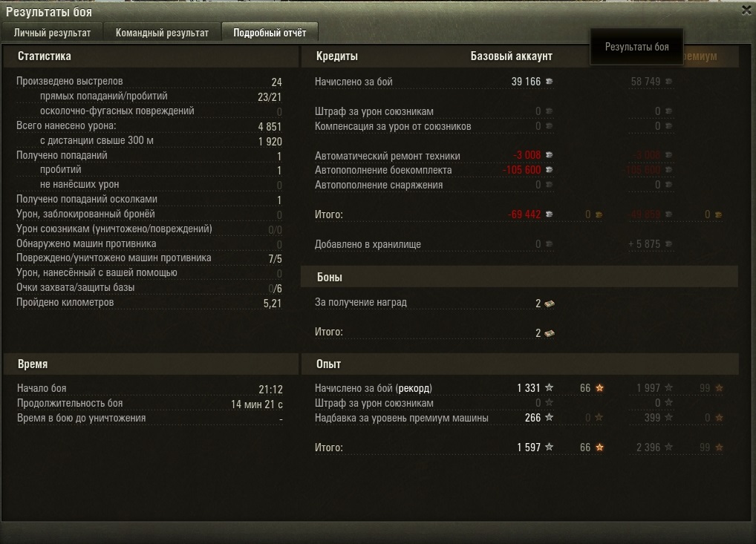
Task: Click the credits icon beside -3 008 repair cost
Action: (549, 154)
